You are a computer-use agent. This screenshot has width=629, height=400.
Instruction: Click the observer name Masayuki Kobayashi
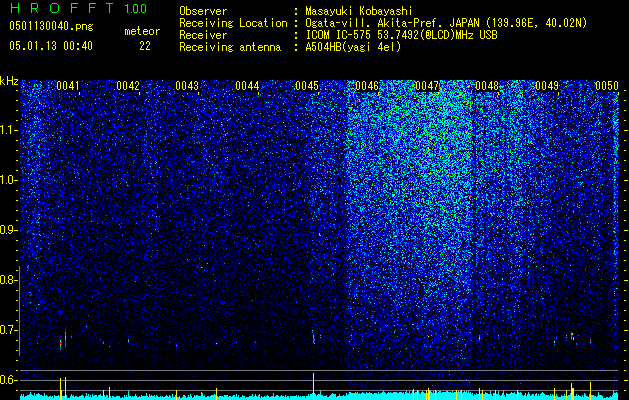(359, 11)
